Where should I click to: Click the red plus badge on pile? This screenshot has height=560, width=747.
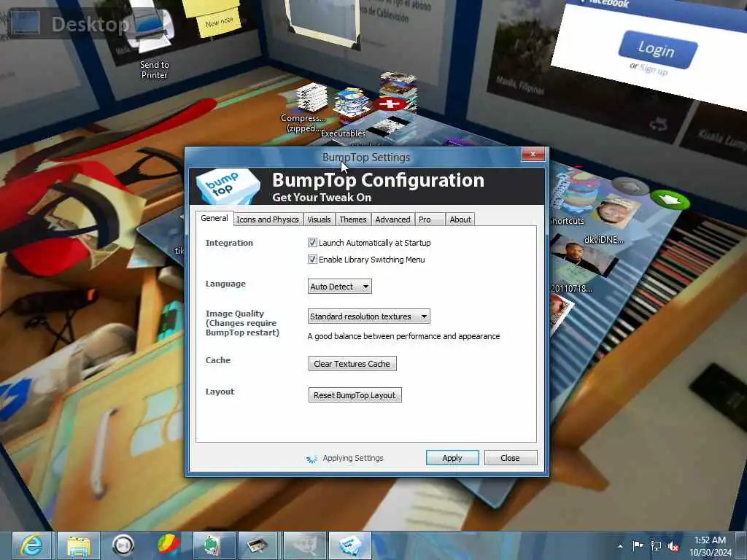[390, 104]
